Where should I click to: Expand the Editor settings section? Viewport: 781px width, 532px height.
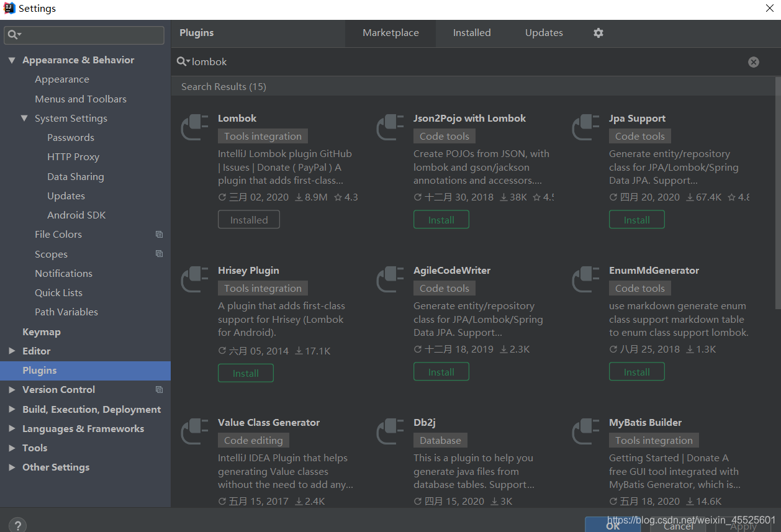pyautogui.click(x=11, y=351)
